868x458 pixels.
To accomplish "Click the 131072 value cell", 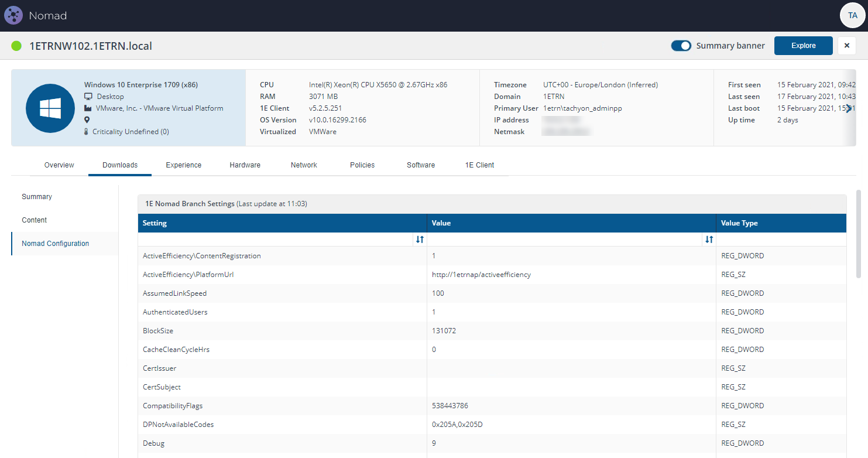I will 444,331.
